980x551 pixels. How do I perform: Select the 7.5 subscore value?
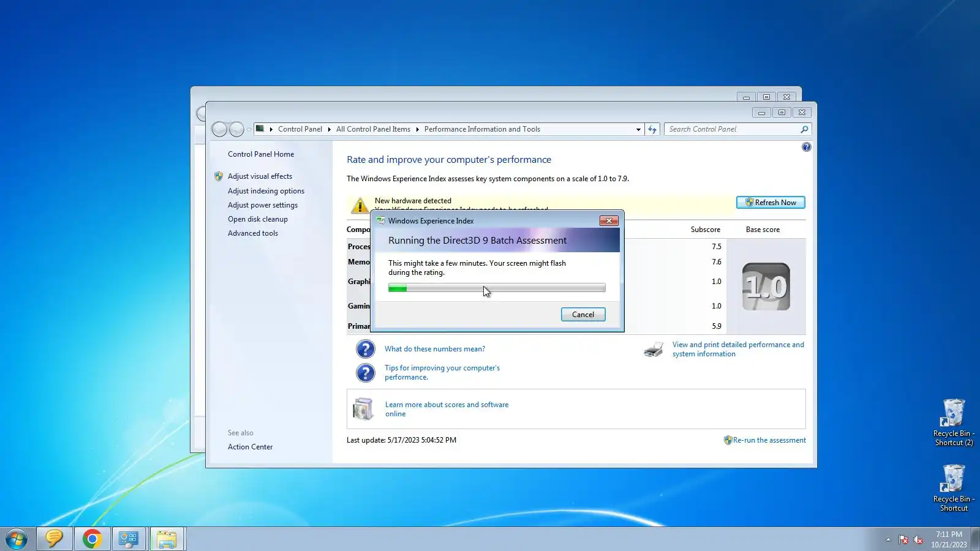[x=717, y=247]
